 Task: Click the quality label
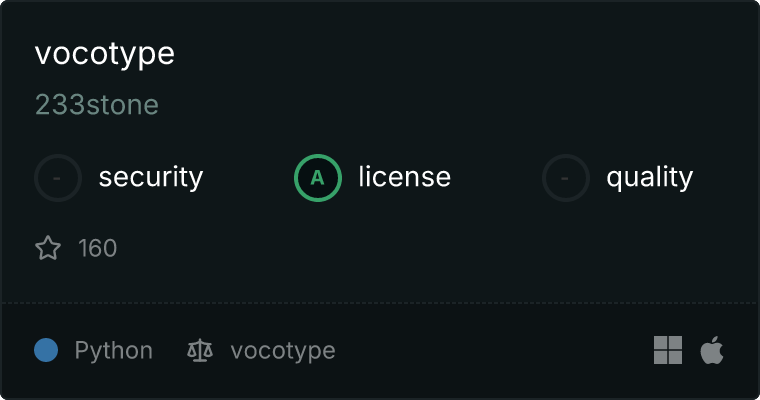coord(649,177)
